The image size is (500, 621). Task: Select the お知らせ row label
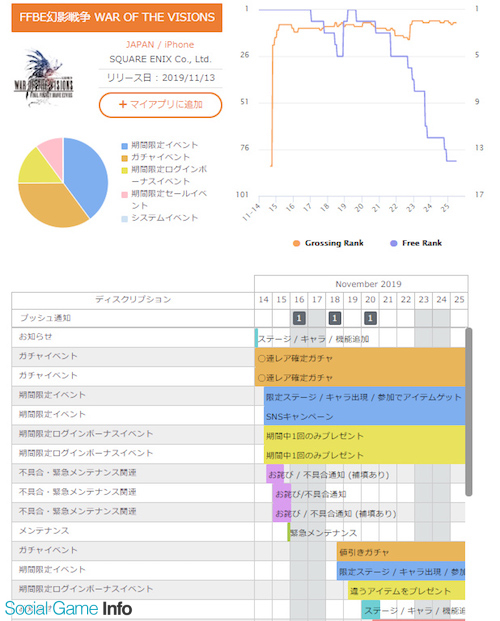pos(35,337)
